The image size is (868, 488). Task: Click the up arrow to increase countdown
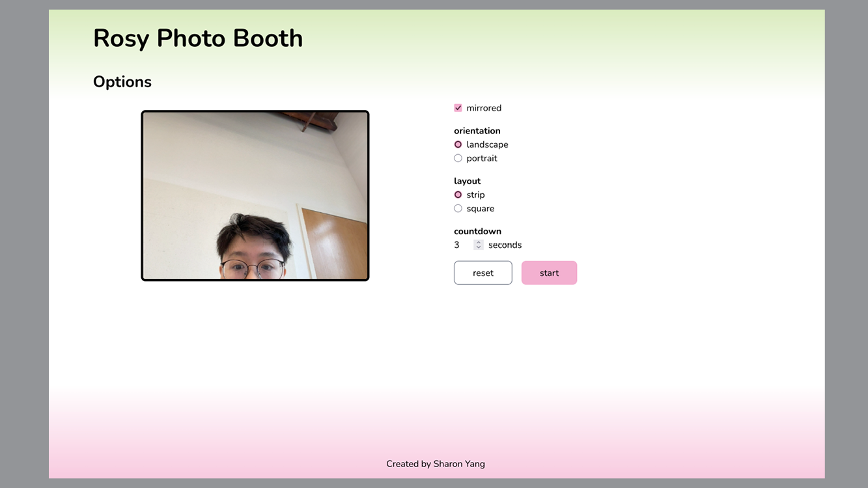coord(478,242)
